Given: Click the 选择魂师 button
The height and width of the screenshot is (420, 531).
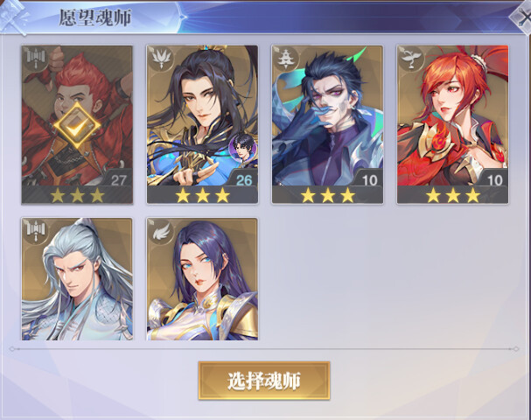Looking at the screenshot, I should click(x=264, y=381).
